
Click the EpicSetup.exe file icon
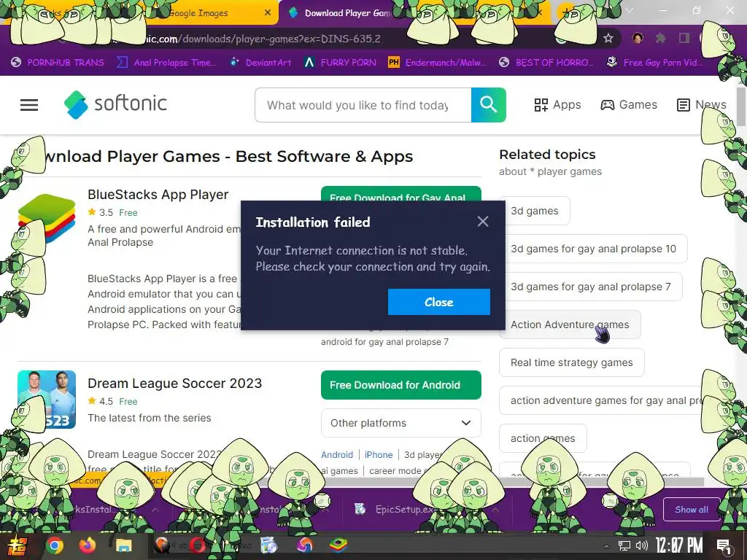pyautogui.click(x=360, y=510)
